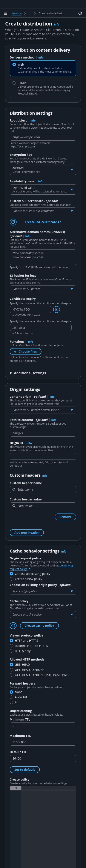Expand the Additional settings section
Screen dimensions: 86x868
28,373
